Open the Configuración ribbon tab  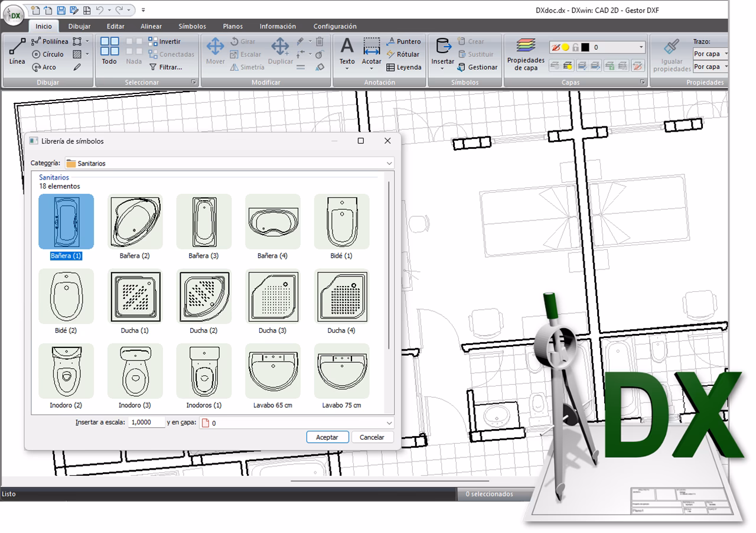click(335, 26)
